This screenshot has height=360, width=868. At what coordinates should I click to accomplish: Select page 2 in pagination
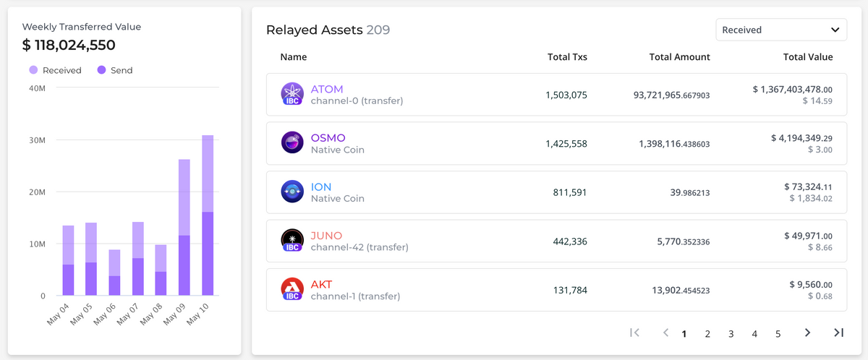coord(707,334)
